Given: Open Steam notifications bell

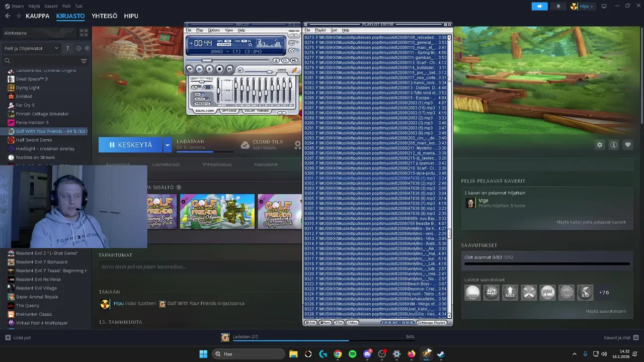Looking at the screenshot, I should 558,7.
